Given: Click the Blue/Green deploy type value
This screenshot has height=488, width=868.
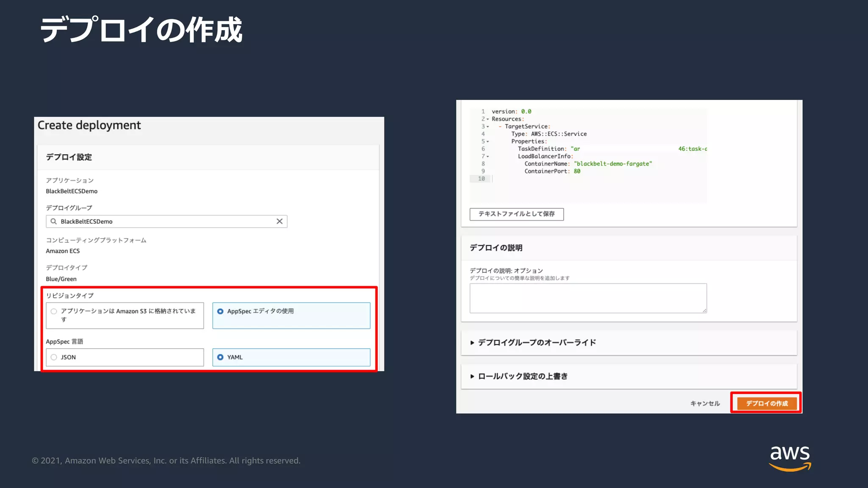Looking at the screenshot, I should tap(61, 279).
